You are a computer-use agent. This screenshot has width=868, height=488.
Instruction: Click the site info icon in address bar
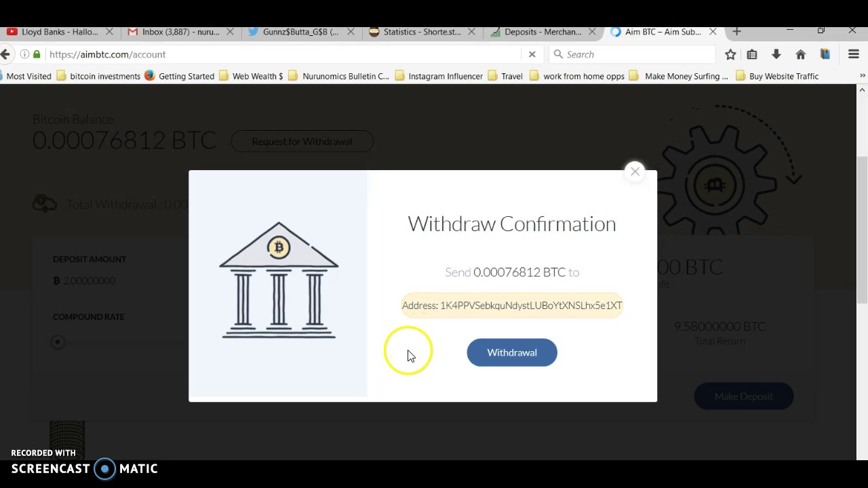pos(24,54)
